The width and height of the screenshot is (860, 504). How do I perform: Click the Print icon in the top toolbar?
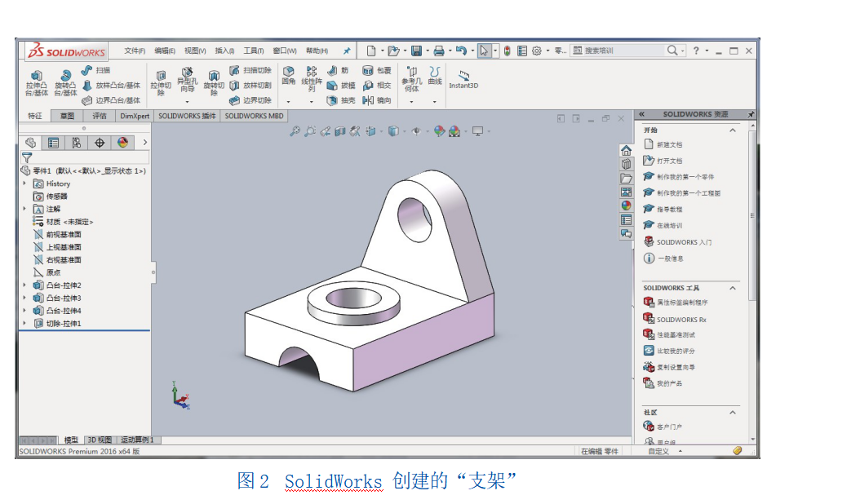click(439, 51)
